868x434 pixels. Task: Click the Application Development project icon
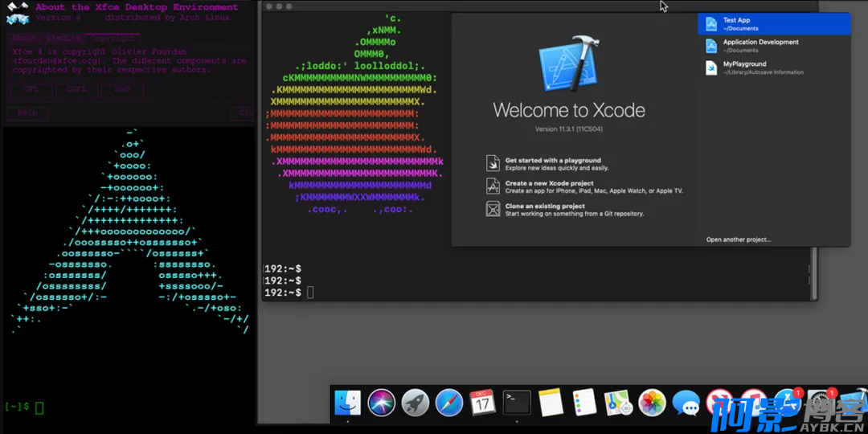(711, 46)
